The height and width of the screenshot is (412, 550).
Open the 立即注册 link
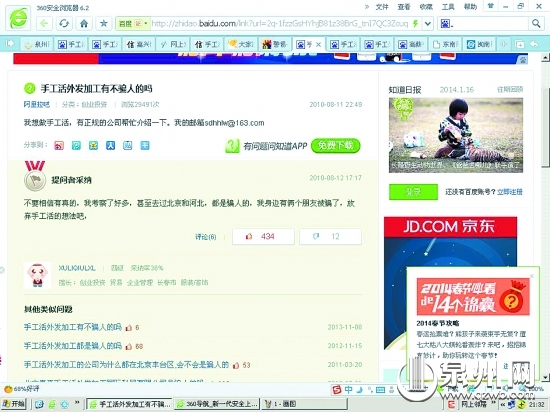(510, 192)
